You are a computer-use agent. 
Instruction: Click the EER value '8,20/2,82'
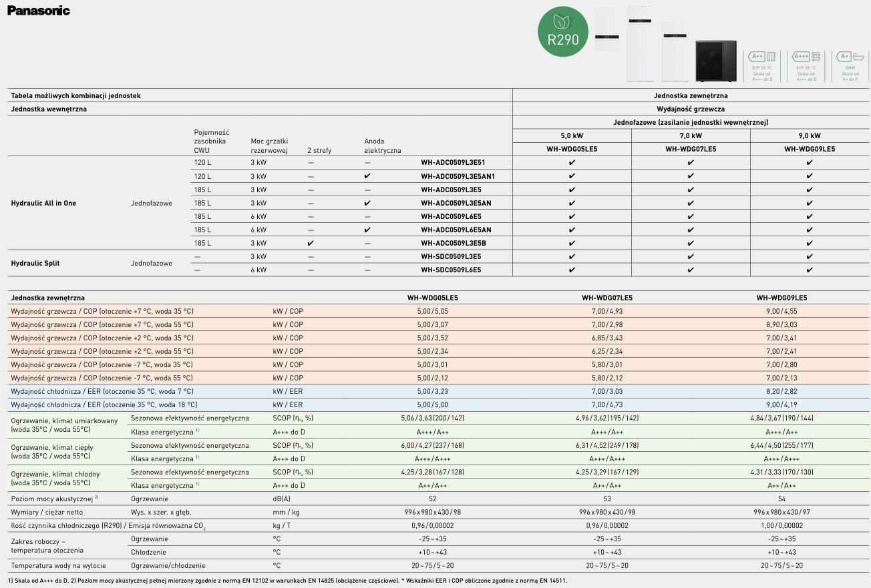(781, 391)
